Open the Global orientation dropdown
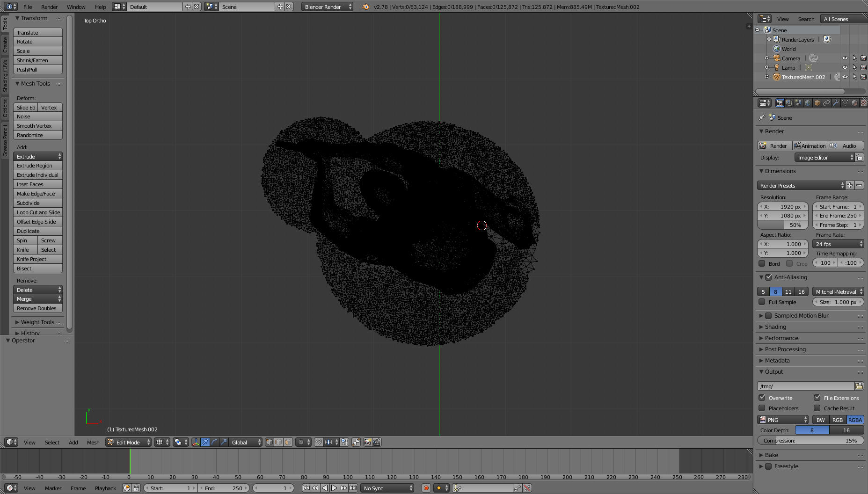 (246, 442)
